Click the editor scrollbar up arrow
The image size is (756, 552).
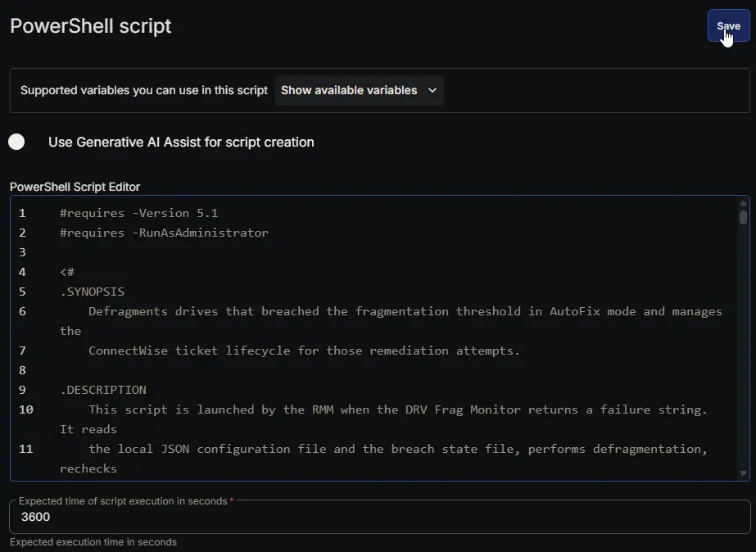pyautogui.click(x=743, y=203)
